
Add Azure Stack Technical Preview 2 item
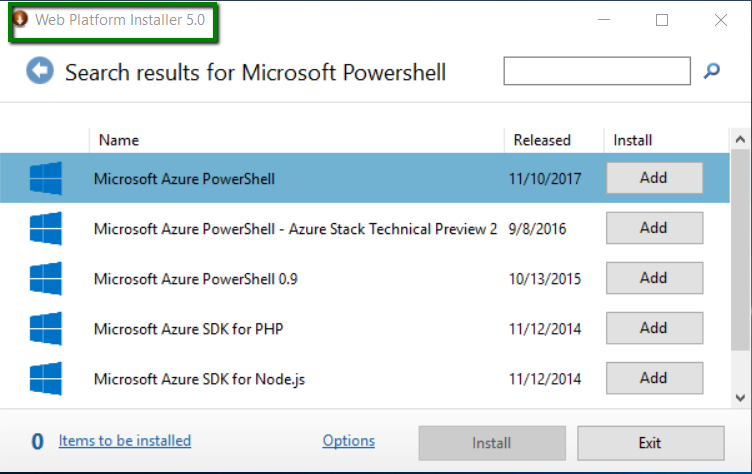point(655,228)
